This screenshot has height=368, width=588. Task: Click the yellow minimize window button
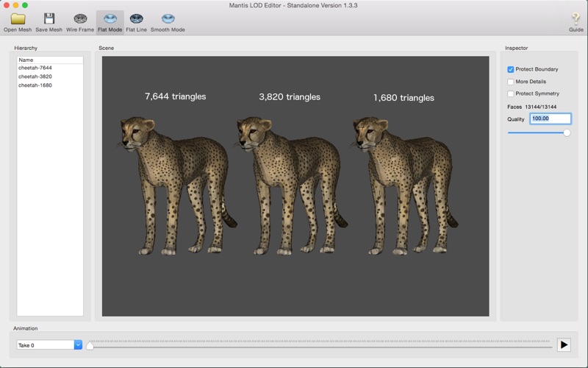[x=15, y=5]
